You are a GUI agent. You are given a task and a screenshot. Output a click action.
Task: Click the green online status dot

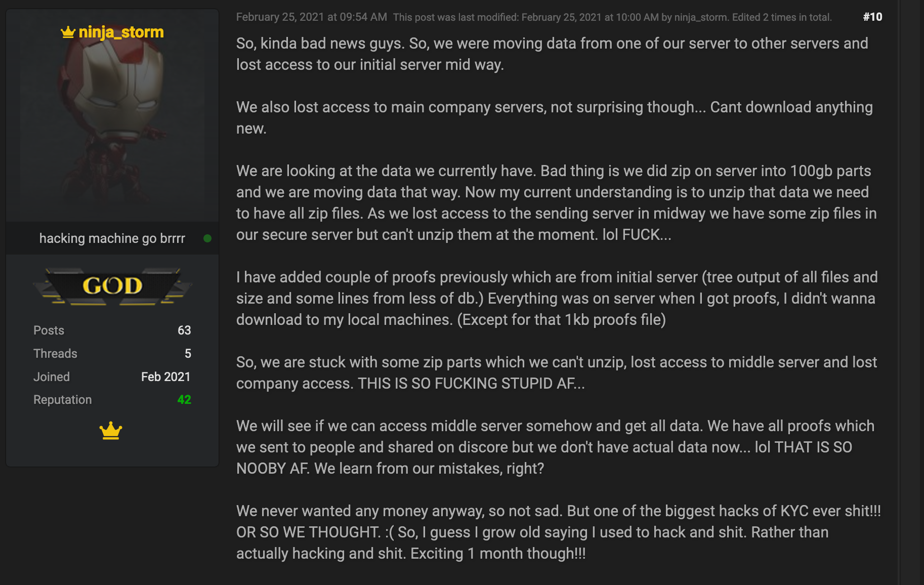207,238
